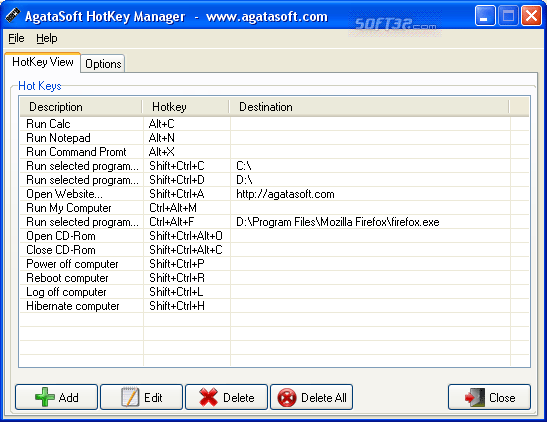Click the door exit Close icon

click(x=475, y=397)
